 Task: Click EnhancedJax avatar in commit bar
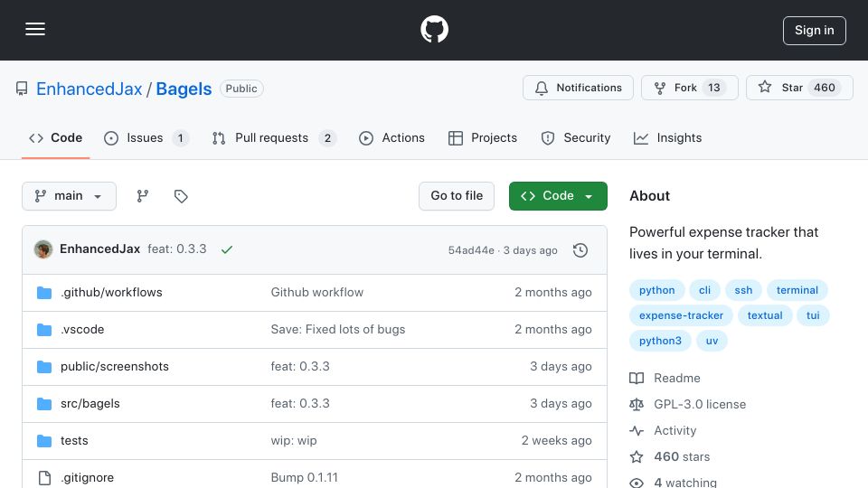pyautogui.click(x=43, y=249)
